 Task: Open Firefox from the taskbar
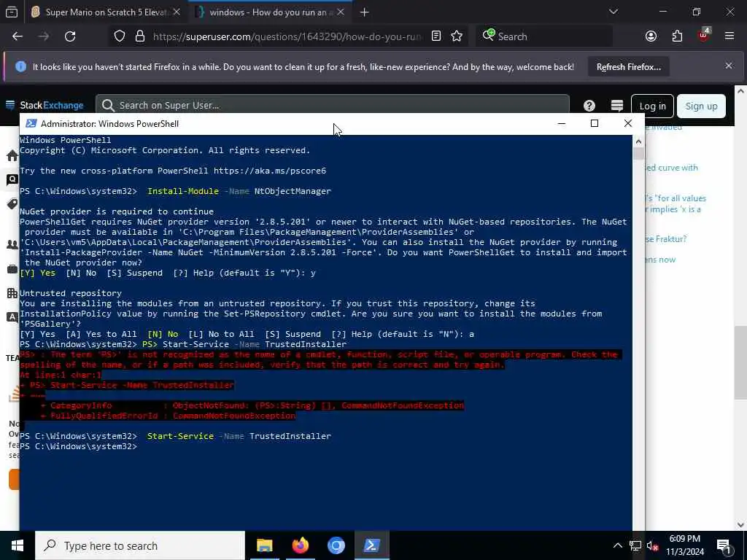pyautogui.click(x=300, y=545)
